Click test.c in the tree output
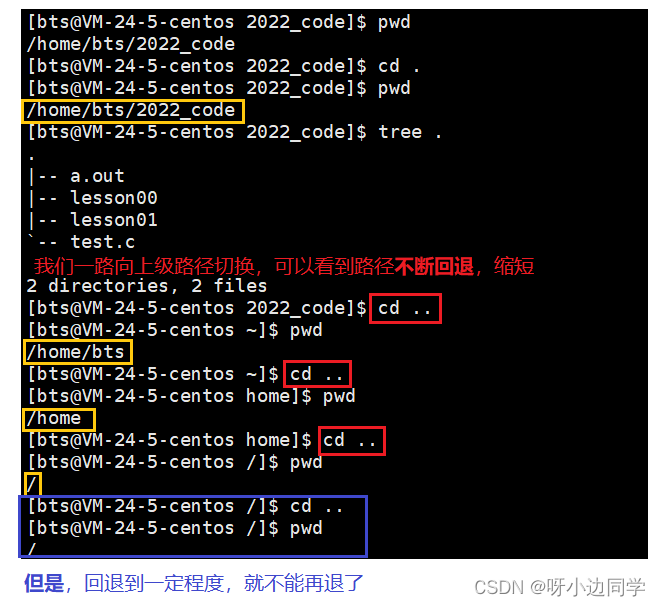The image size is (660, 606). pyautogui.click(x=103, y=242)
